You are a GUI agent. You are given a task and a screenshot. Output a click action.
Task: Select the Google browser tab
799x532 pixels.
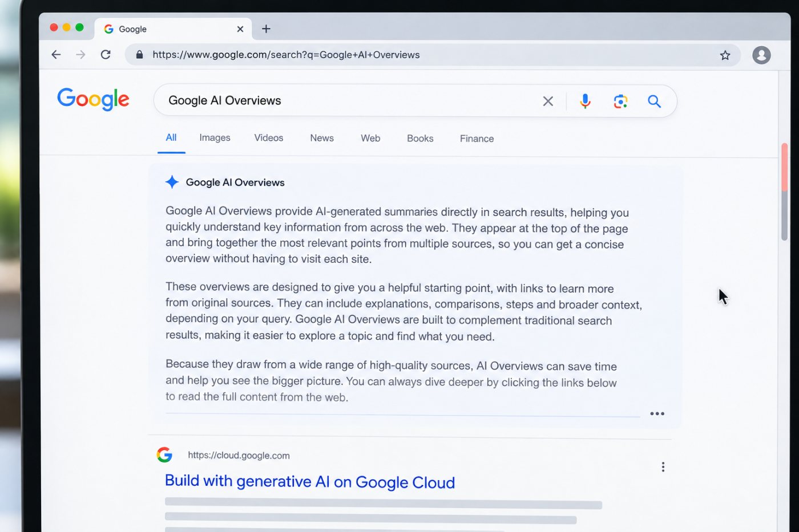click(174, 29)
